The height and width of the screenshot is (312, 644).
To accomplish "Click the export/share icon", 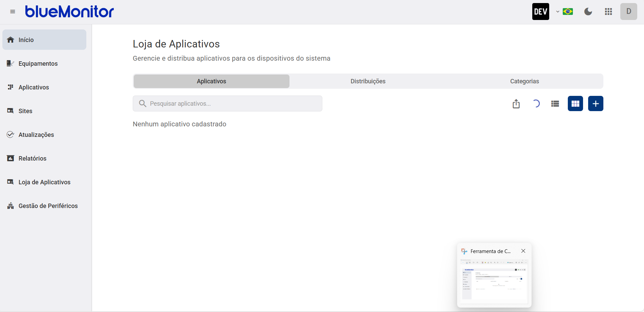I will (516, 104).
